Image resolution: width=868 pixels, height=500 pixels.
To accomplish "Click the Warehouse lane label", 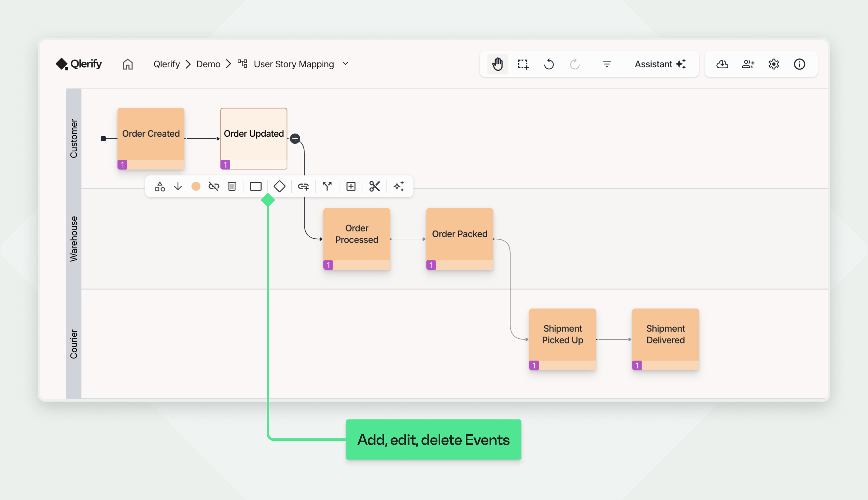I will pos(74,239).
